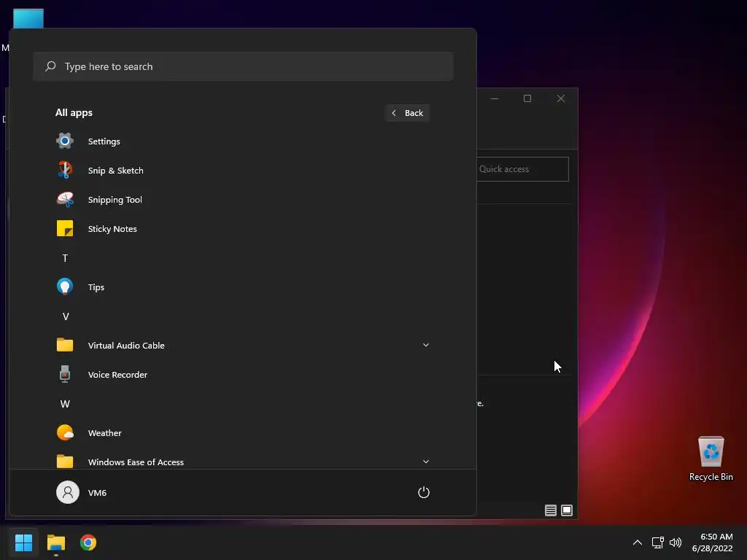Open the Recycle Bin desktop icon
The height and width of the screenshot is (560, 747).
click(711, 459)
